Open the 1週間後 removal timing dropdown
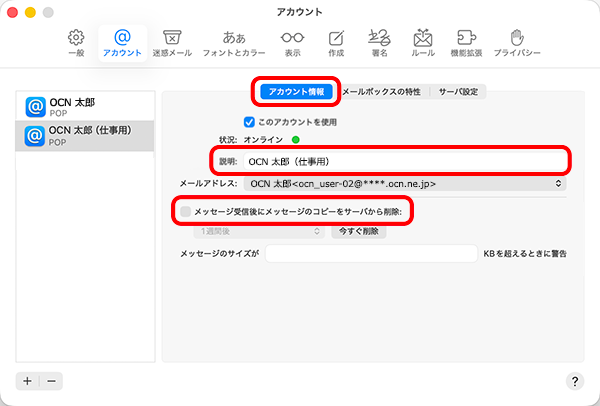The height and width of the screenshot is (406, 600). point(247,231)
